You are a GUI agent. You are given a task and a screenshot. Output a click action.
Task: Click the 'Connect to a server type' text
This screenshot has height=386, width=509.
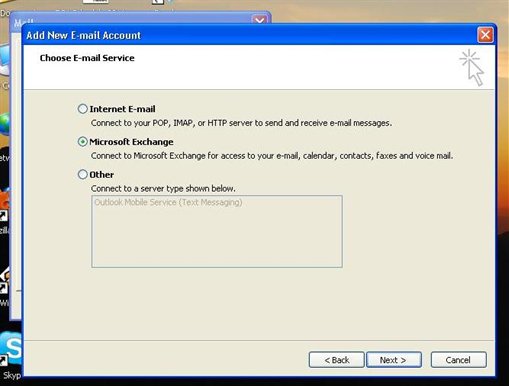point(163,188)
